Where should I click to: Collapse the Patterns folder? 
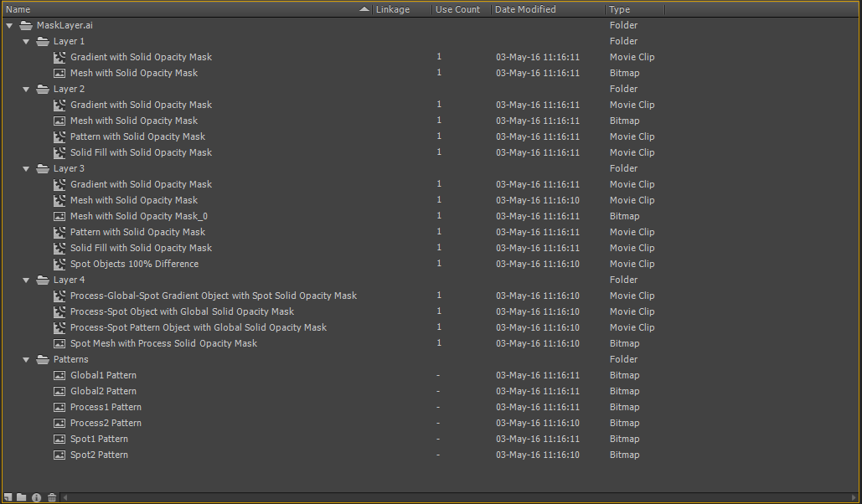point(26,360)
